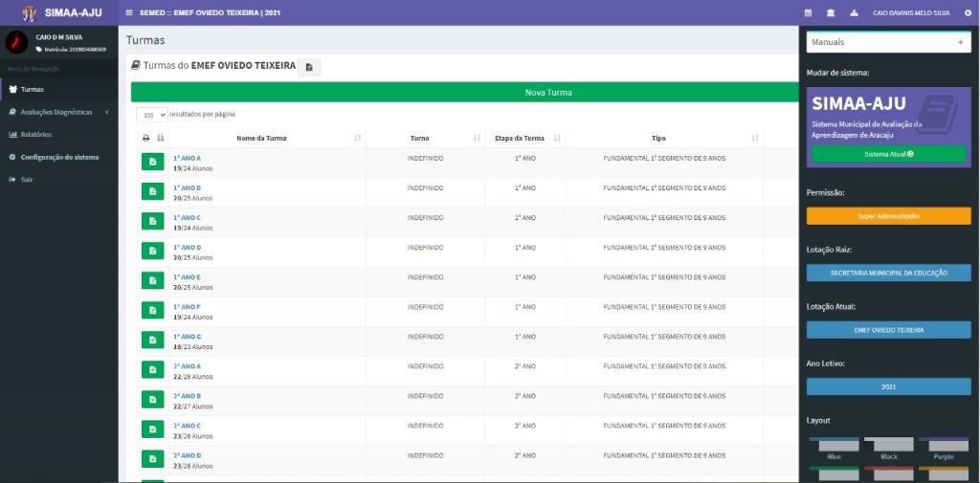This screenshot has height=483, width=980.
Task: Expand the Manuais panel with plus sign
Action: [x=960, y=42]
